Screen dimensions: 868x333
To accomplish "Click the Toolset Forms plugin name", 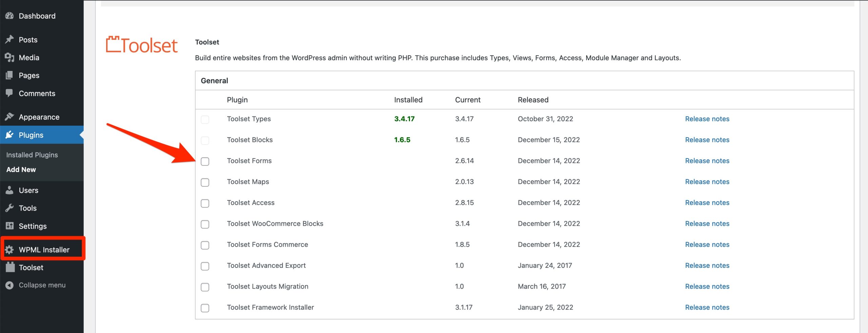I will coord(249,161).
